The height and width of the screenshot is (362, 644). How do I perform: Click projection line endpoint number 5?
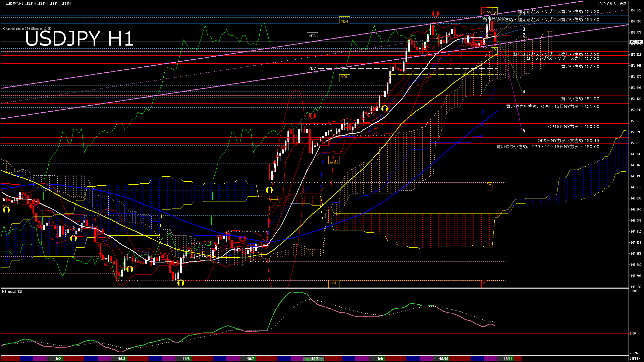[x=524, y=131]
